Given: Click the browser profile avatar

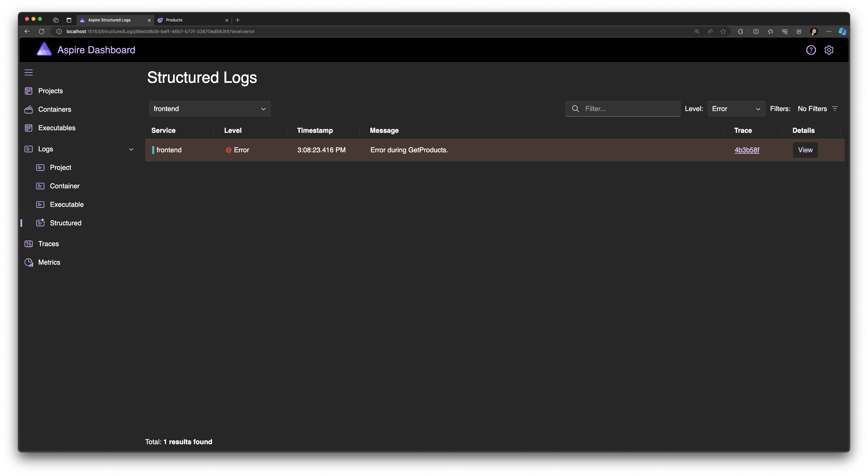Looking at the screenshot, I should tap(814, 31).
